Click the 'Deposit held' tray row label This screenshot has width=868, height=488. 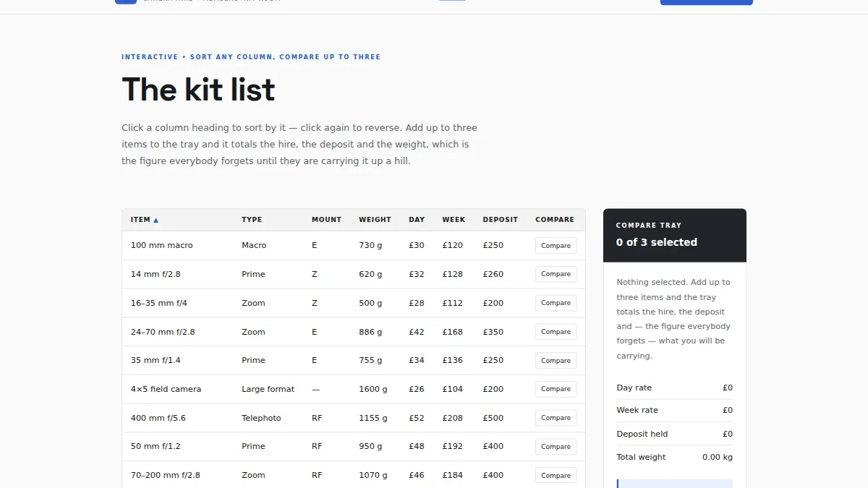coord(642,434)
